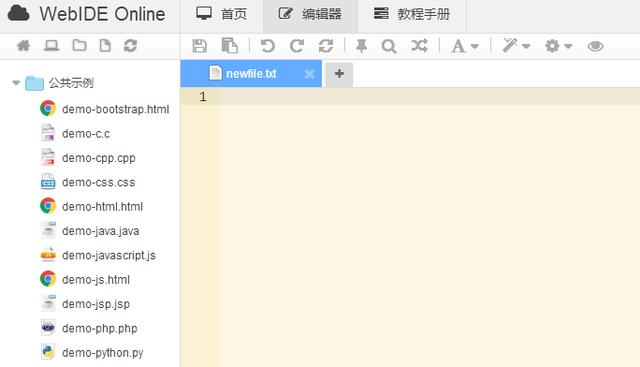Select the newfile.txt editor tab

[x=251, y=73]
